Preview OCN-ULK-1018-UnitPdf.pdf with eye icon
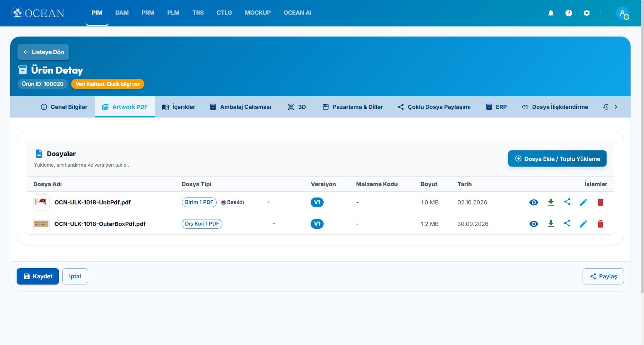The height and width of the screenshot is (345, 644). click(534, 202)
